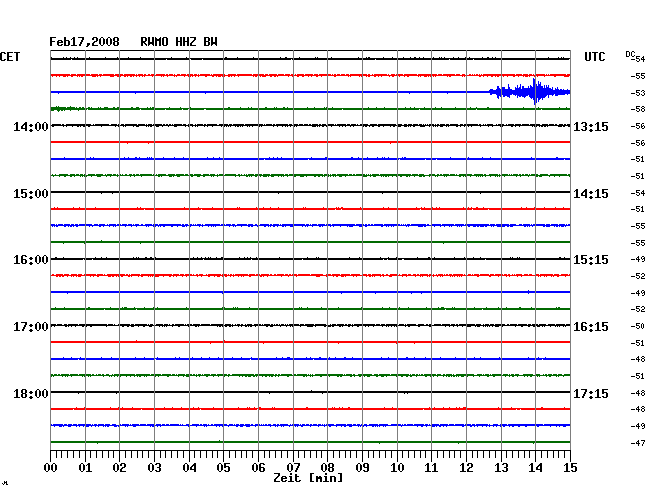Click minute label 07 on the axis

tap(293, 468)
